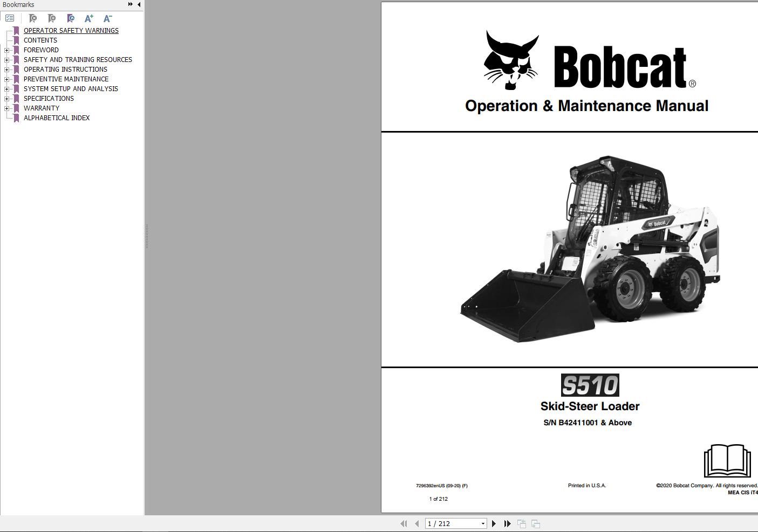Image resolution: width=758 pixels, height=532 pixels.
Task: Highlight the current bookmark icon
Action: tap(71, 18)
